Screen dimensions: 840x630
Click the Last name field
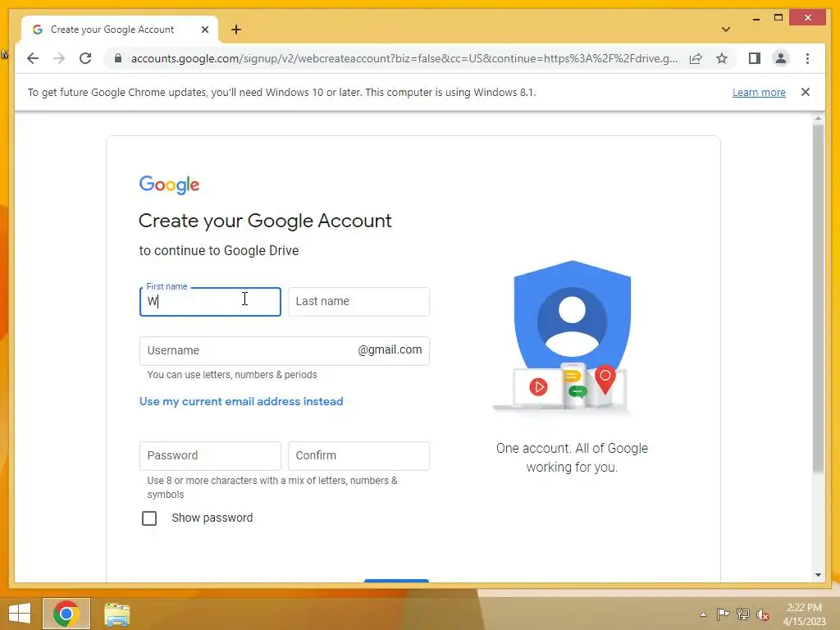pyautogui.click(x=359, y=302)
